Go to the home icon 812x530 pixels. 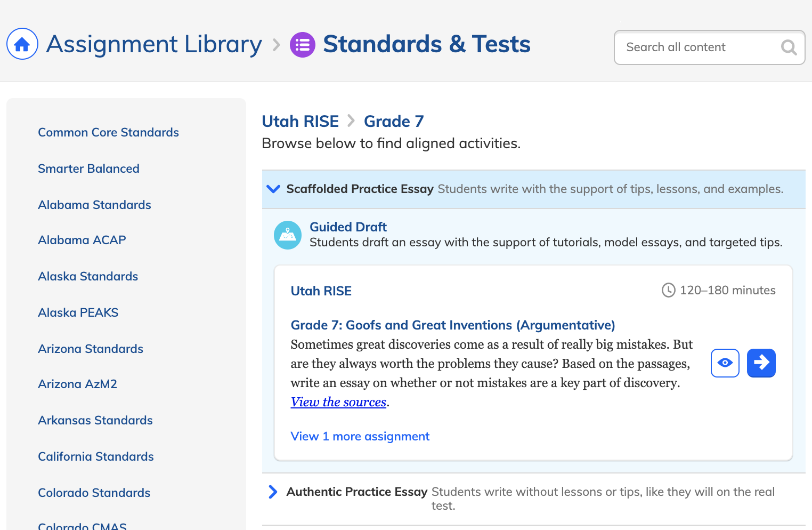(22, 44)
